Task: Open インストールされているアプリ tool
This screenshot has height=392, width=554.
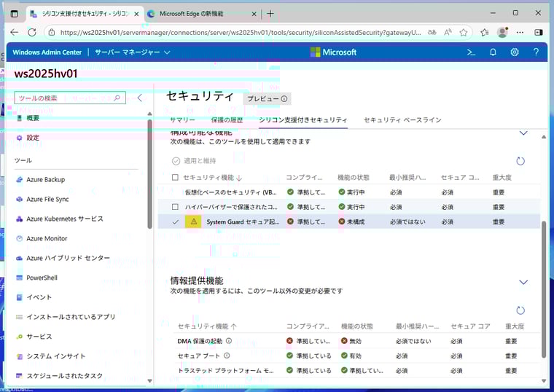Action: click(71, 317)
